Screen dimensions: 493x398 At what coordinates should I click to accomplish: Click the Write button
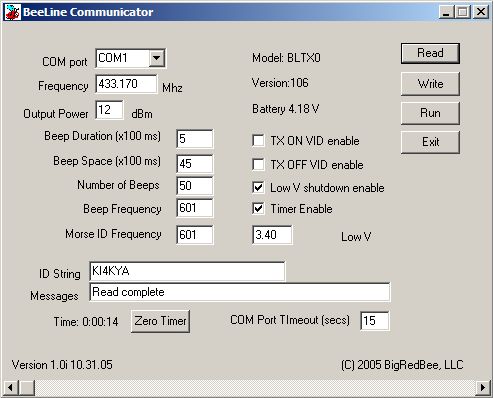430,84
